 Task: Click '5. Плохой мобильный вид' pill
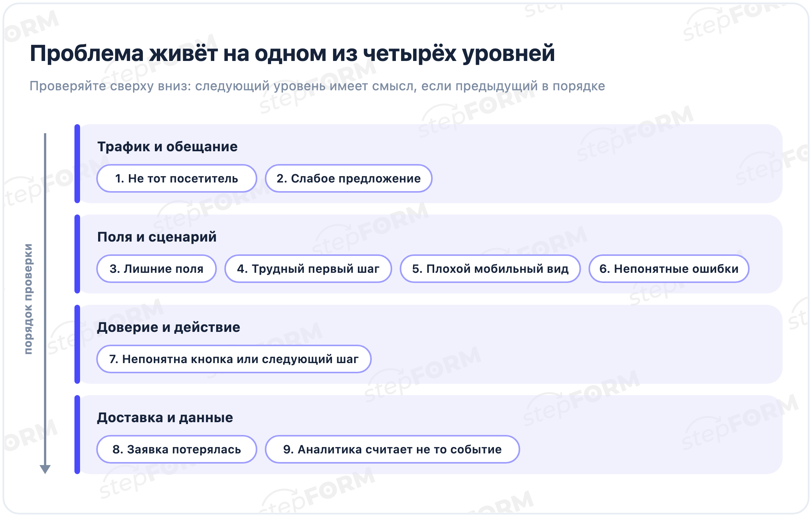[x=490, y=269]
